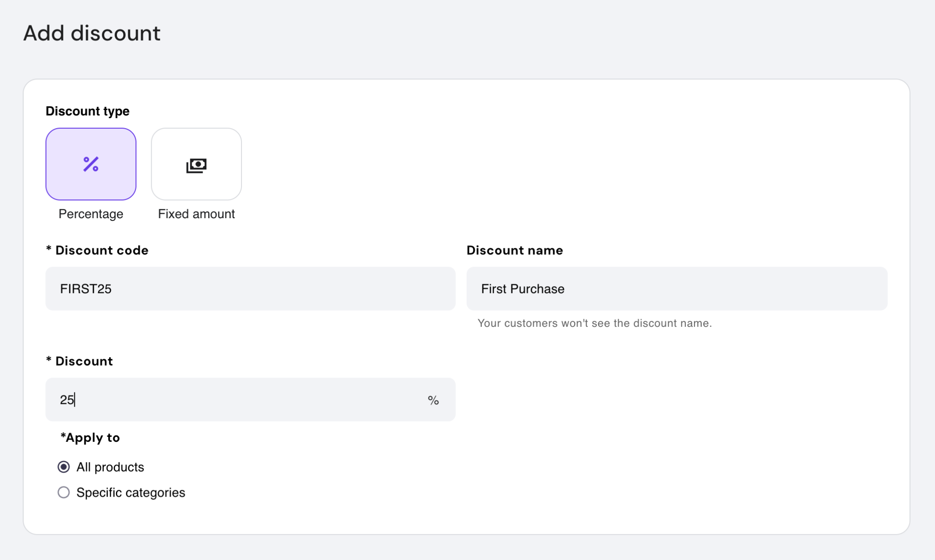This screenshot has width=935, height=560.
Task: Click the Percentage label below its card
Action: [90, 214]
